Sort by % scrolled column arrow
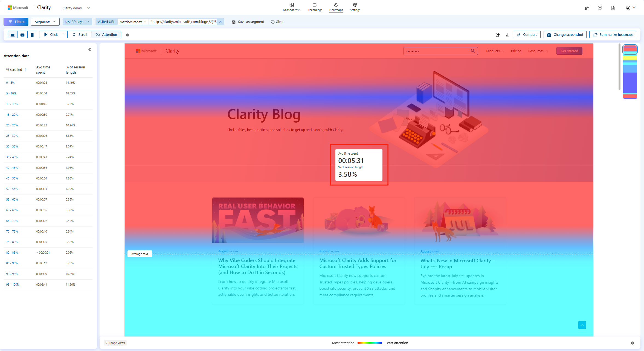Image resolution: width=644 pixels, height=351 pixels. pos(26,70)
